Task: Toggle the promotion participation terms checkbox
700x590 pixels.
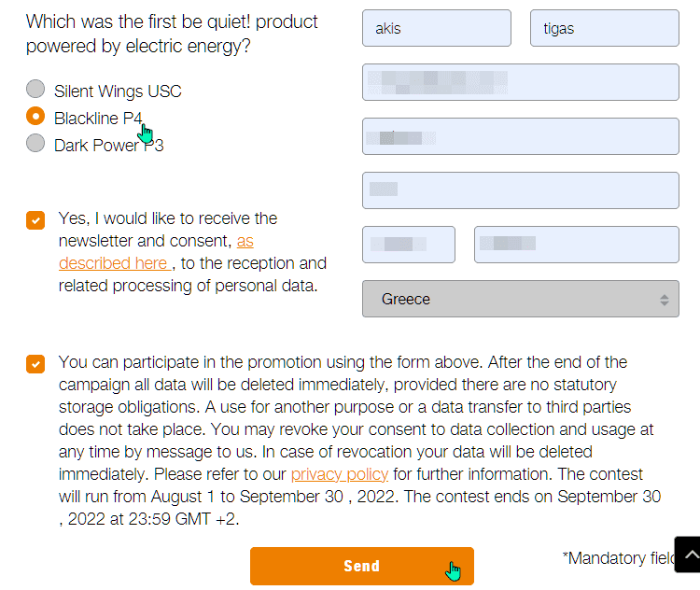Action: [x=35, y=364]
